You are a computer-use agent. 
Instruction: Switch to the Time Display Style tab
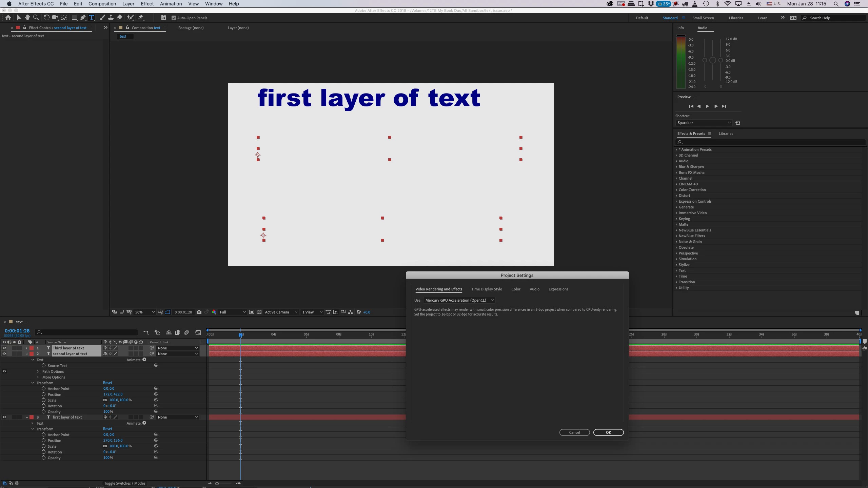pos(486,289)
